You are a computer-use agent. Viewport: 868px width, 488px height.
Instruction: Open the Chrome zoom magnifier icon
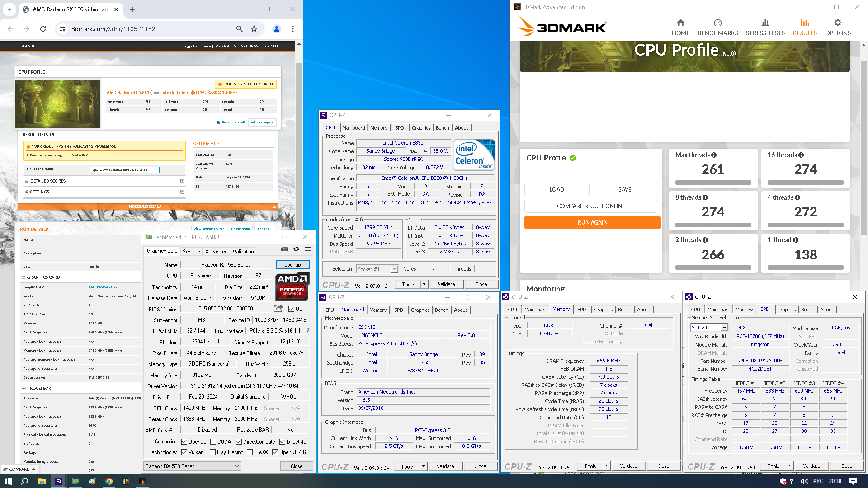(x=239, y=29)
